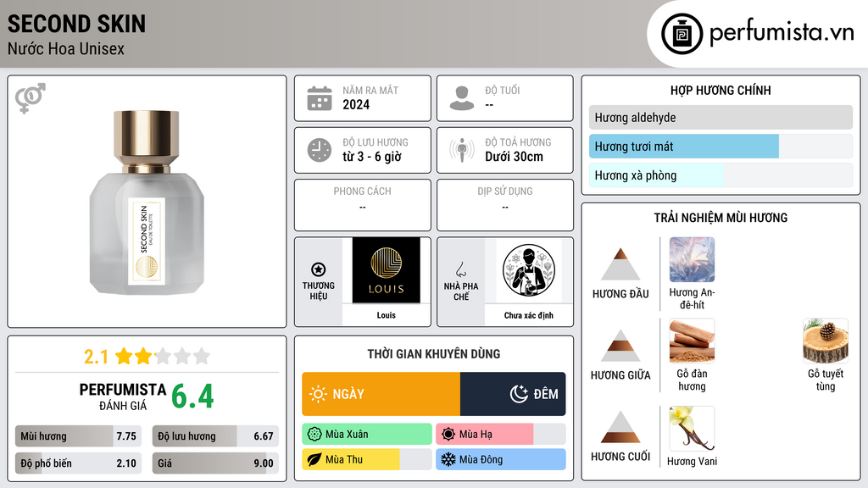Click the Mùa Thu season bar
This screenshot has height=488, width=868.
tap(367, 460)
